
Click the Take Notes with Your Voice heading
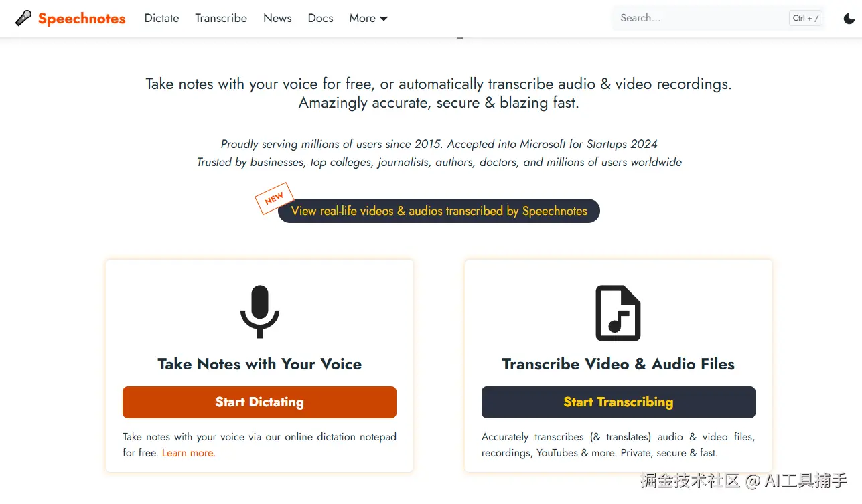260,364
